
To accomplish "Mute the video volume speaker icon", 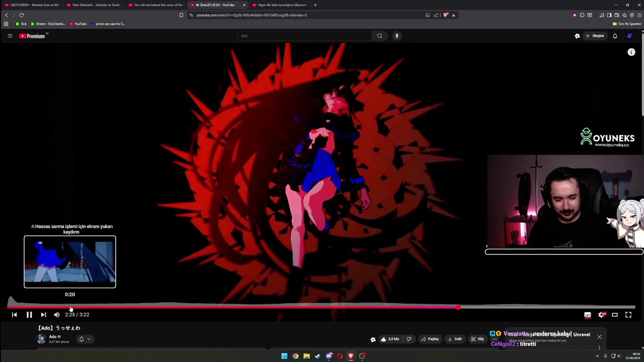I will pyautogui.click(x=57, y=315).
